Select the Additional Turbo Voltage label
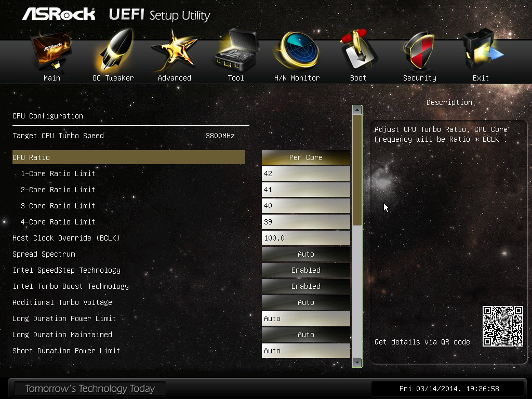 click(x=62, y=303)
